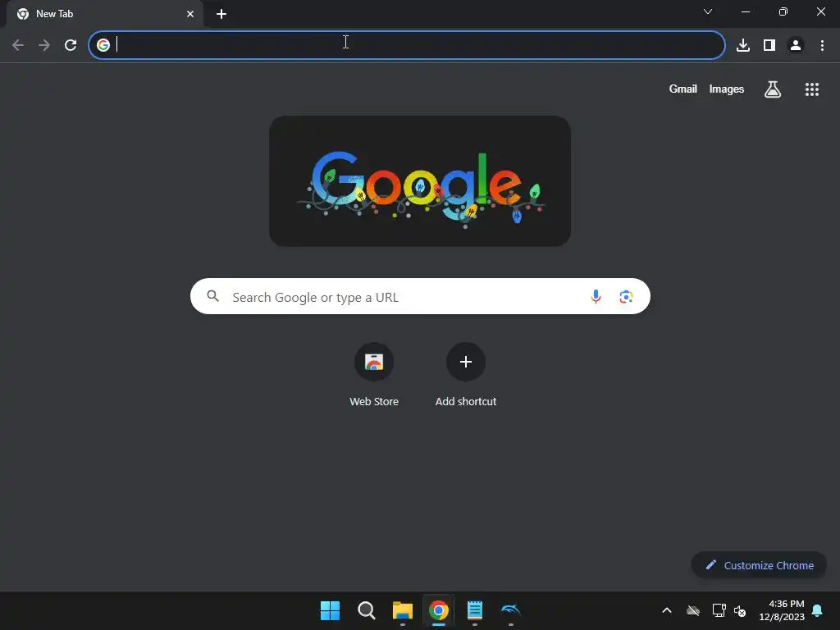The image size is (840, 630).
Task: Show hidden tray icons chevron
Action: point(667,610)
